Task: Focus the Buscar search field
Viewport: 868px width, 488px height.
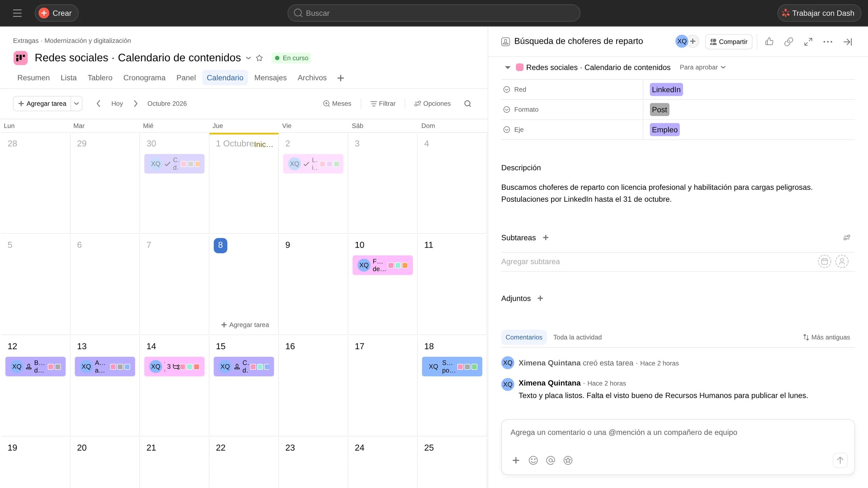Action: [x=434, y=13]
